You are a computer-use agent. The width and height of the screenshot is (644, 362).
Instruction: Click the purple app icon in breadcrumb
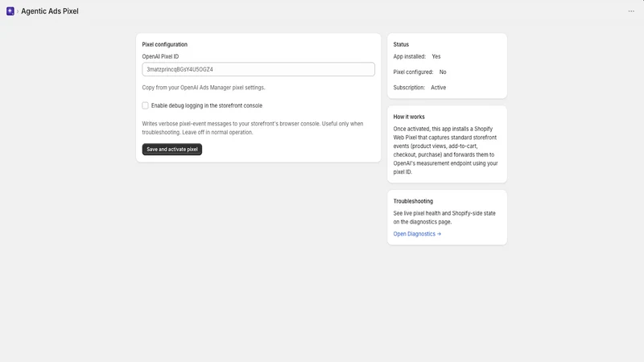click(x=10, y=11)
